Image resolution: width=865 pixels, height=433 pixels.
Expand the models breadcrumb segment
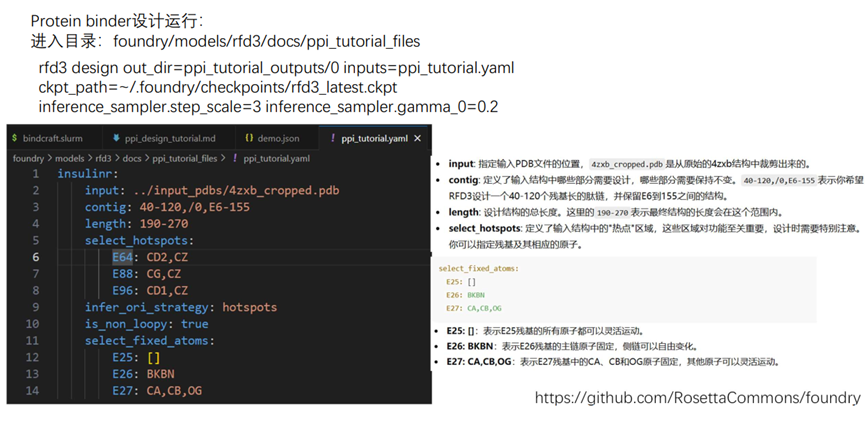coord(68,158)
